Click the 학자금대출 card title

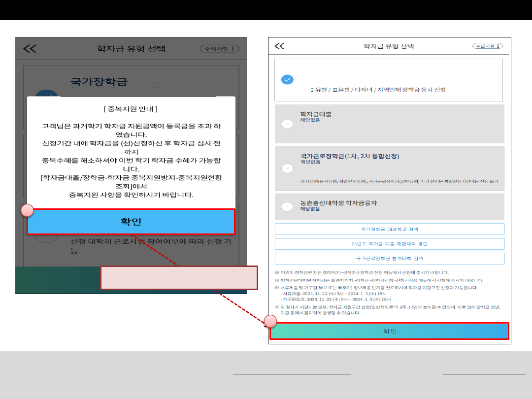[x=316, y=114]
